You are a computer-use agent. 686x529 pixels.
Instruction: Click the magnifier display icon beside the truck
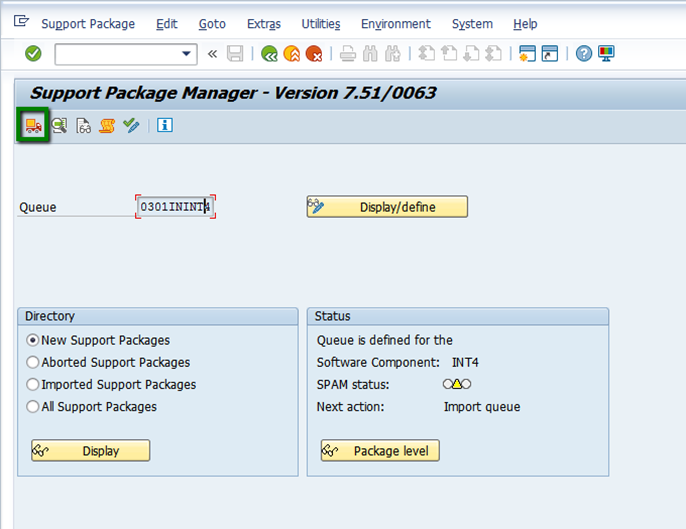(x=59, y=126)
